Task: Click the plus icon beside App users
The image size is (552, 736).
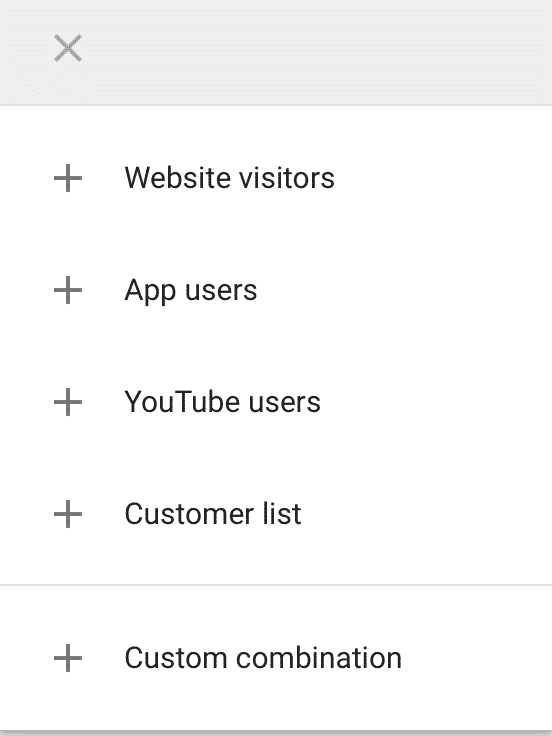Action: (x=68, y=290)
